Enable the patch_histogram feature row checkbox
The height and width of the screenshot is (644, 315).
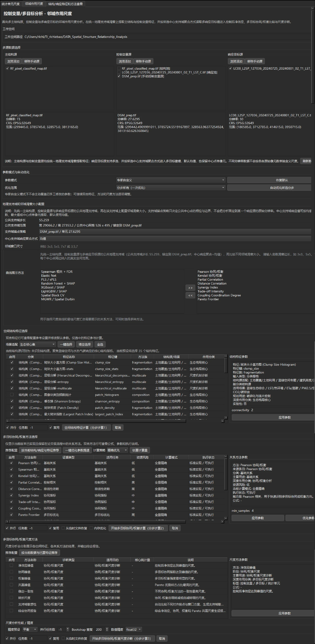[x=12, y=395]
